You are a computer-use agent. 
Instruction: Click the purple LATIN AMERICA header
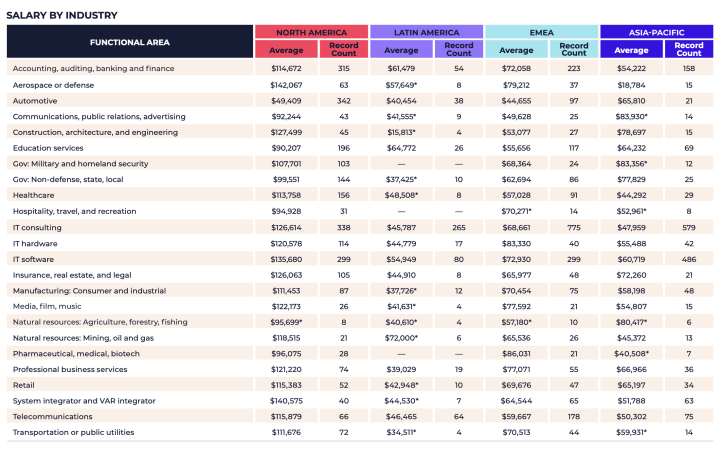pos(425,32)
